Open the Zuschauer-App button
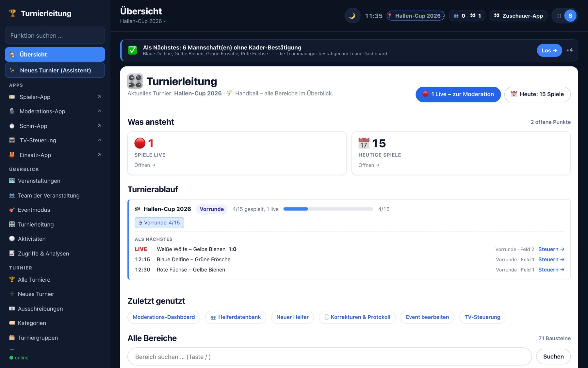The width and height of the screenshot is (588, 368). point(518,16)
